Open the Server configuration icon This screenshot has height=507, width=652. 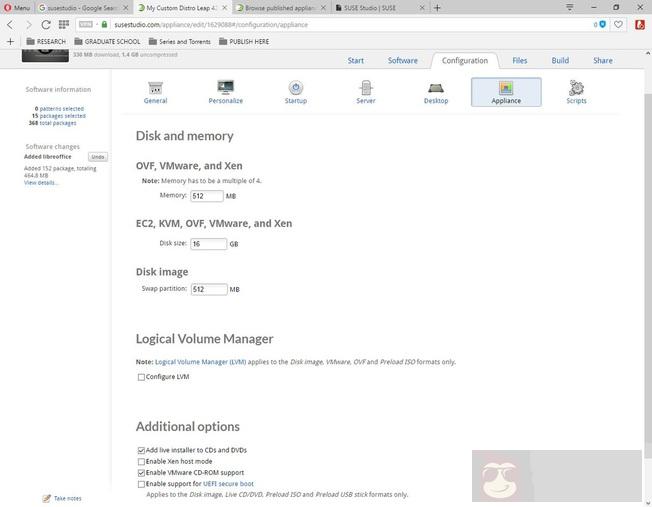coord(366,92)
